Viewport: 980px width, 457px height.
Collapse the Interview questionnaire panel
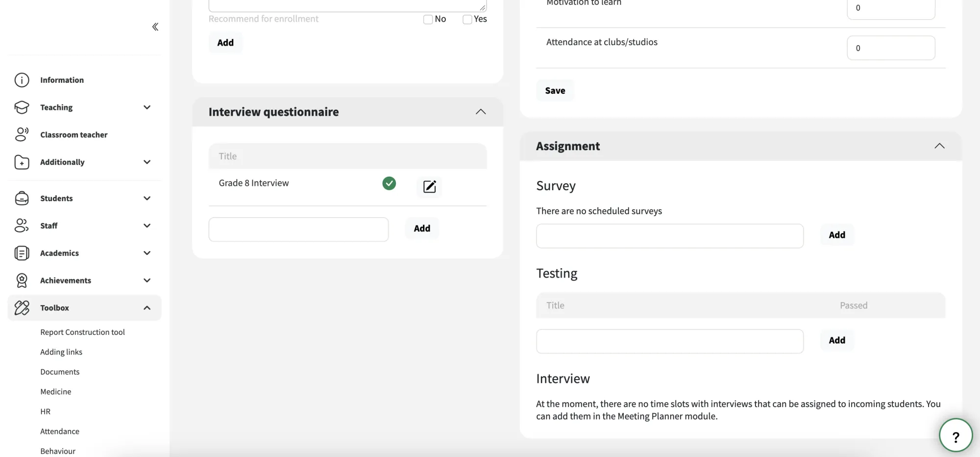click(x=481, y=112)
